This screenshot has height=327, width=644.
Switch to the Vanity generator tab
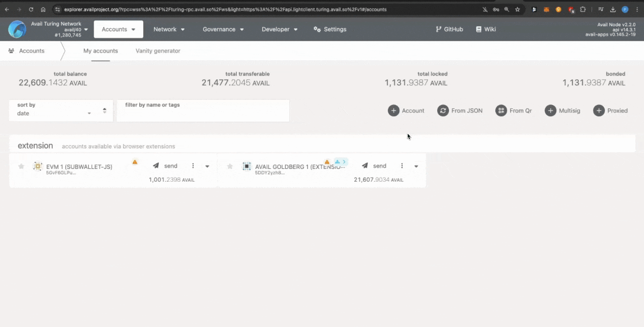[158, 51]
